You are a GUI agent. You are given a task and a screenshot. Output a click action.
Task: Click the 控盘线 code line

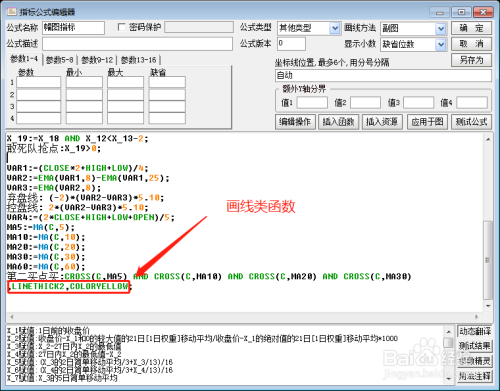tap(78, 208)
